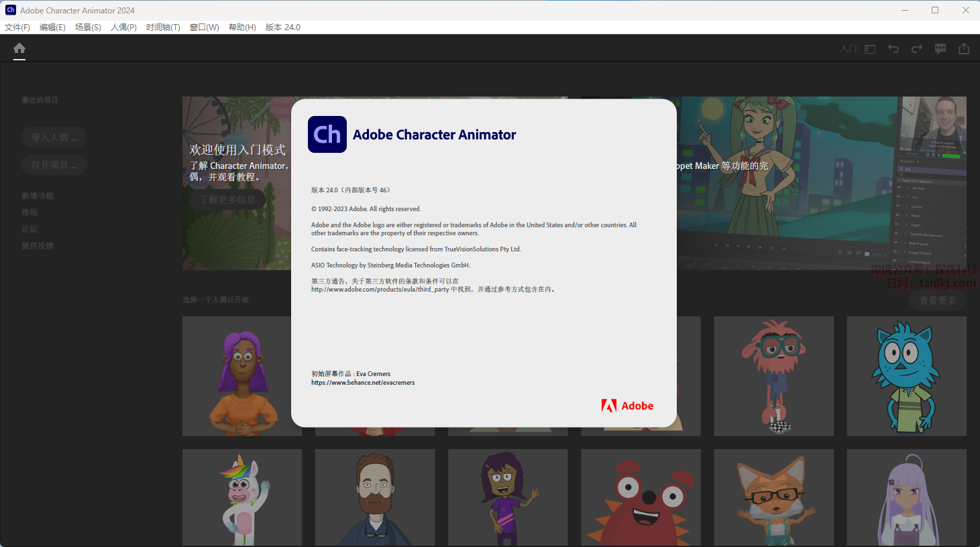
Task: Choose the rainbow unicorn puppet thumbnail
Action: [x=242, y=497]
